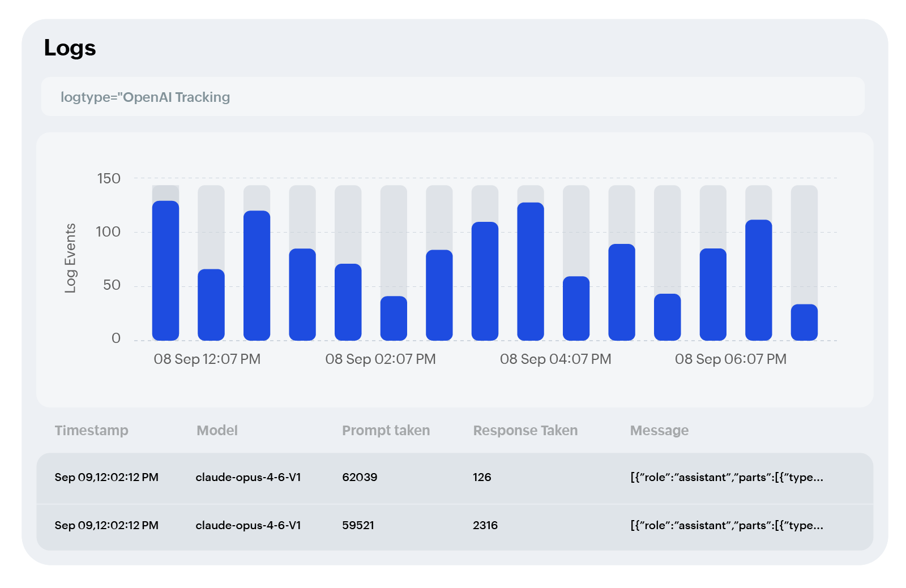Screen dimensions: 906x588
Task: Click the 50 y-axis value
Action: 112,285
